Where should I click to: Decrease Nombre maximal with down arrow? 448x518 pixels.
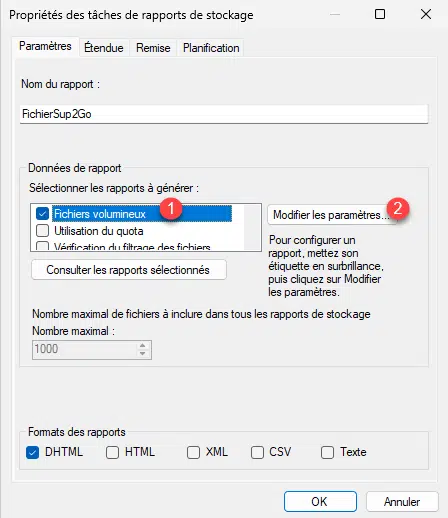click(143, 353)
